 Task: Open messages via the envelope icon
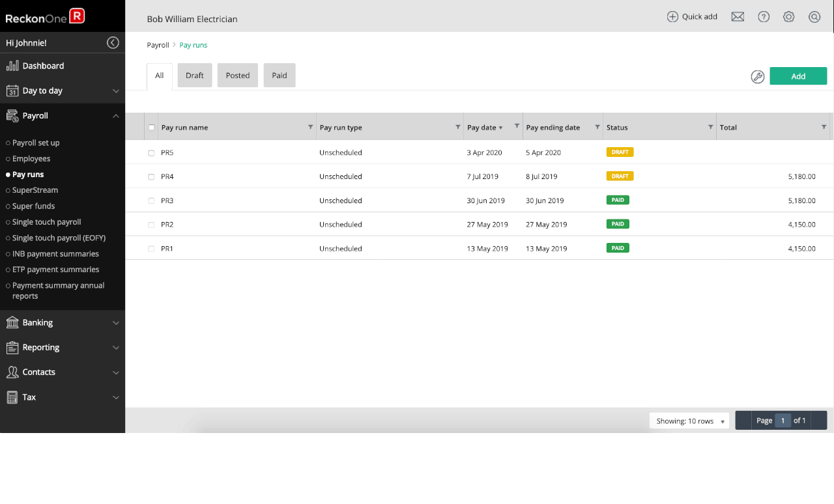click(738, 17)
